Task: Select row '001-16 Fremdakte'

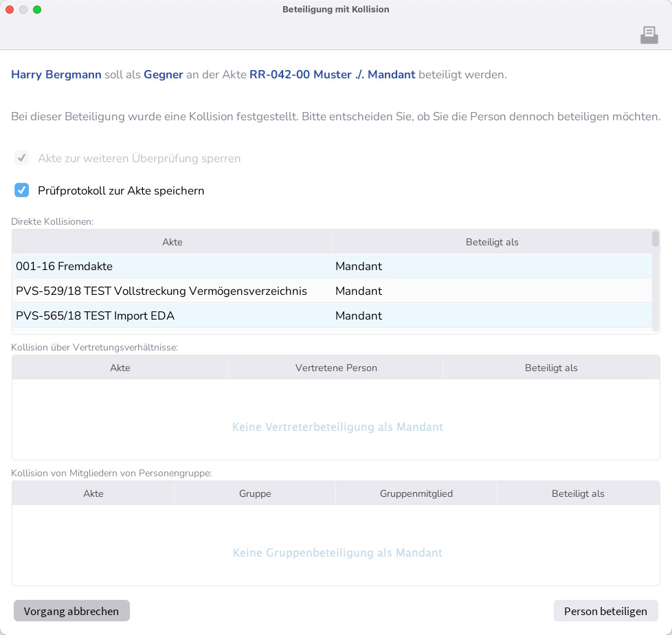Action: tap(332, 266)
